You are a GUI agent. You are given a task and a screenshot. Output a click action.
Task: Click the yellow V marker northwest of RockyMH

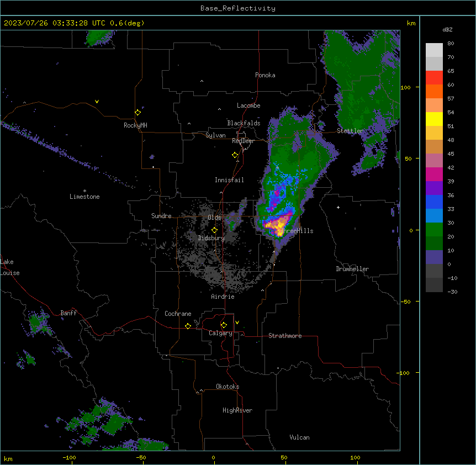[97, 102]
